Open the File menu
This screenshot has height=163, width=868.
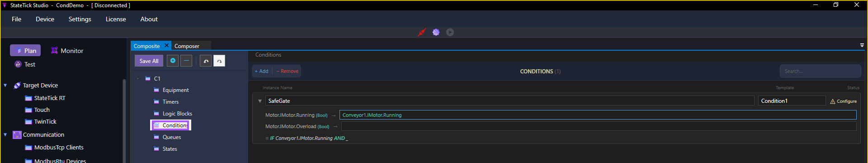point(16,19)
